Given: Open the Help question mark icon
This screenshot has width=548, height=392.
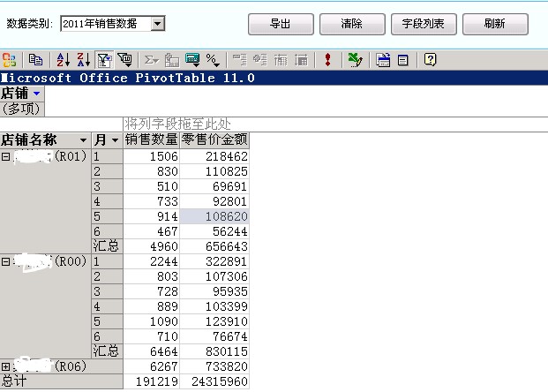Looking at the screenshot, I should coord(431,60).
